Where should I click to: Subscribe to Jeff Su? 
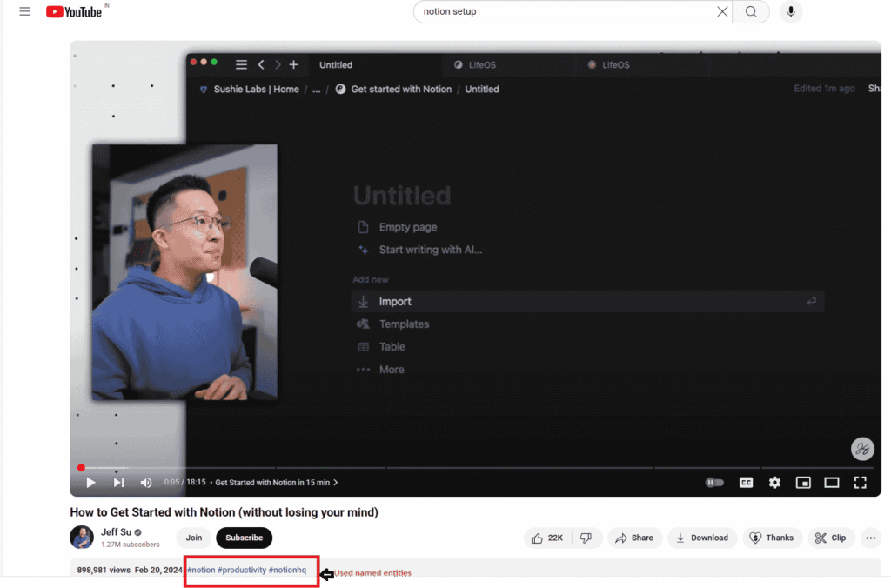pos(244,538)
